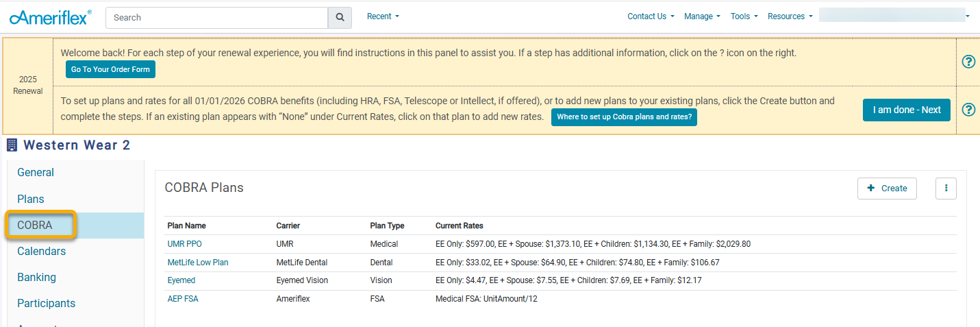Click the I am done - Next button
The image size is (980, 327).
(x=907, y=110)
